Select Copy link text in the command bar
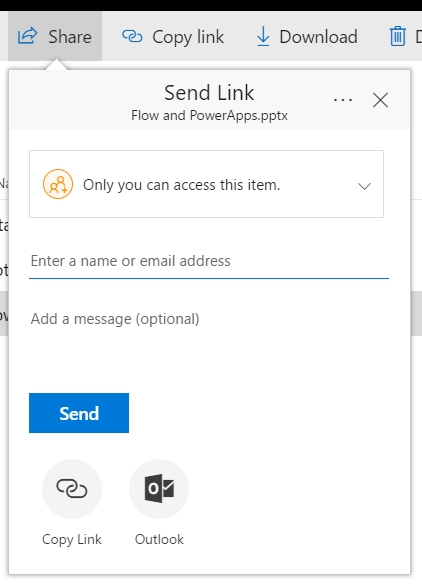The image size is (422, 586). tap(188, 37)
